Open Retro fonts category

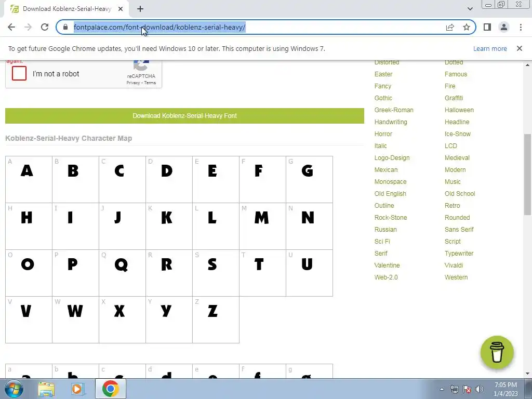pos(453,206)
